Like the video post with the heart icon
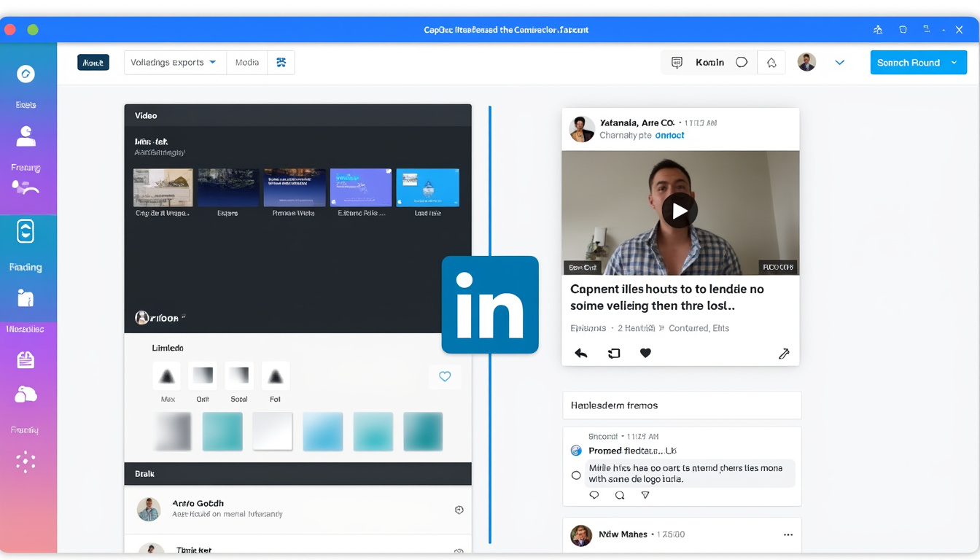This screenshot has width=980, height=560. click(645, 353)
